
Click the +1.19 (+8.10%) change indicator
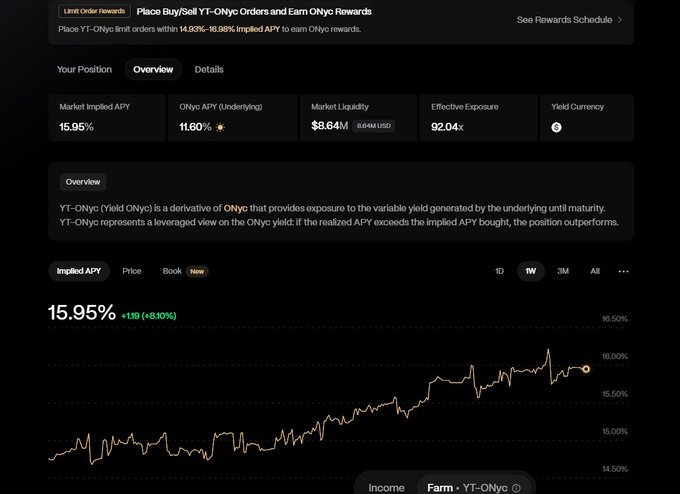(x=149, y=316)
